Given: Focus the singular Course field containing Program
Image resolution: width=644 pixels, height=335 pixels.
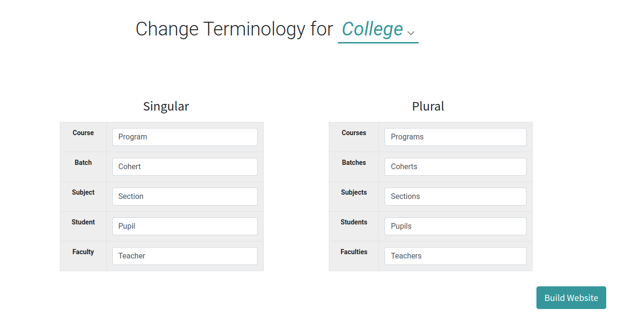Looking at the screenshot, I should click(184, 137).
